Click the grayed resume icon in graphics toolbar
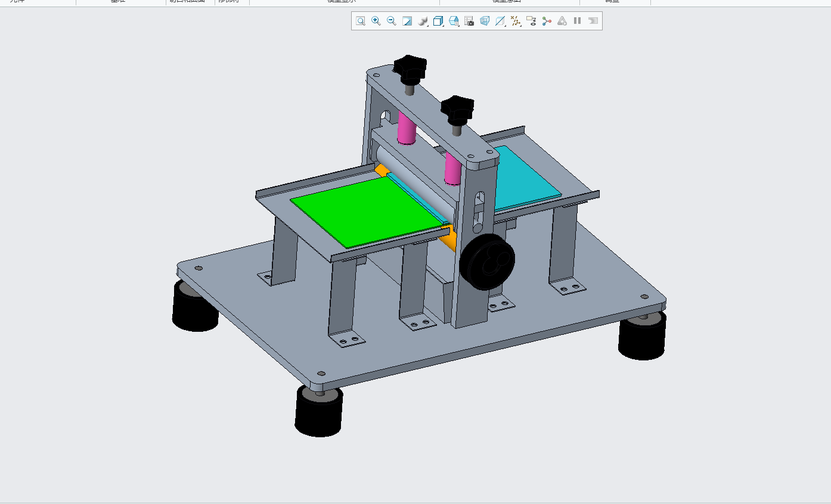Viewport: 831px width, 504px height. point(593,21)
